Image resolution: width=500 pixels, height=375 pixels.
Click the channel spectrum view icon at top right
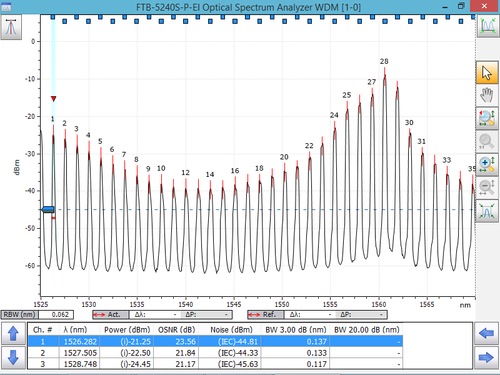(488, 26)
